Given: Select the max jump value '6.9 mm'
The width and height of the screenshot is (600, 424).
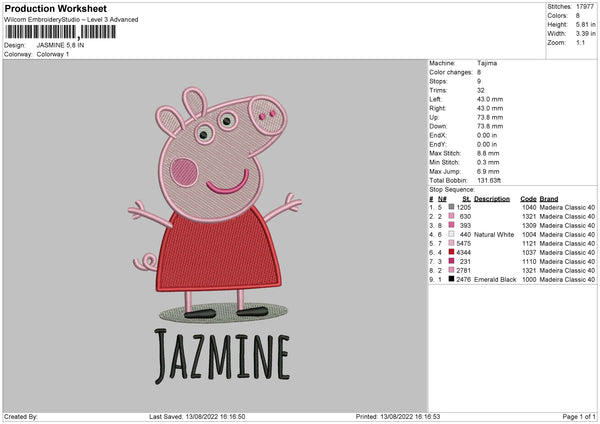Looking at the screenshot, I should [x=488, y=171].
